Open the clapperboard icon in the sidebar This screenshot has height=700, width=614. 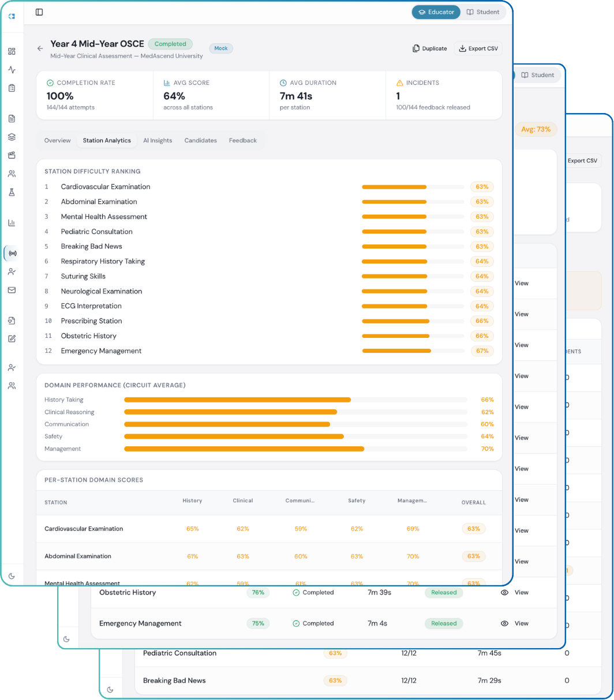[12, 155]
